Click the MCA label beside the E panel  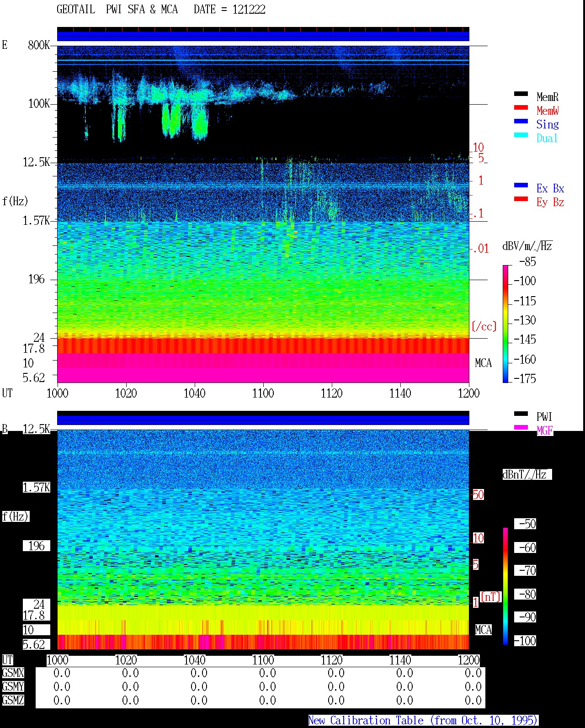(483, 363)
